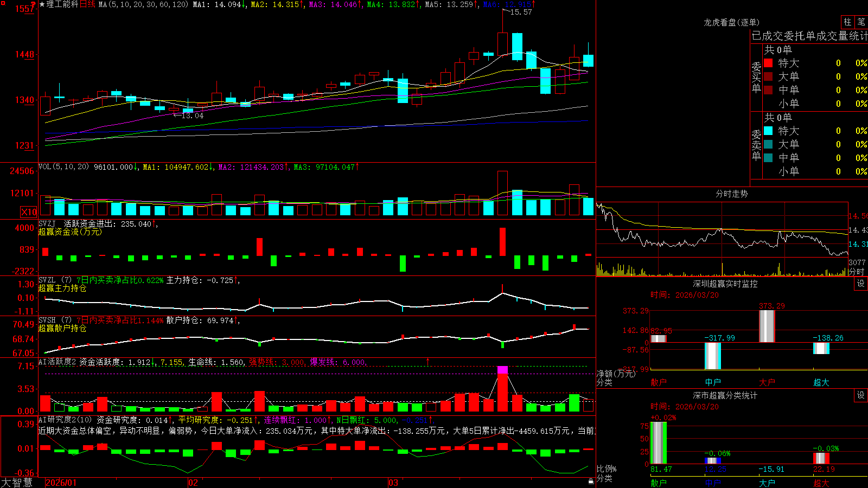
Task: Click the red 特大 swatch under 委买单
Action: [768, 63]
